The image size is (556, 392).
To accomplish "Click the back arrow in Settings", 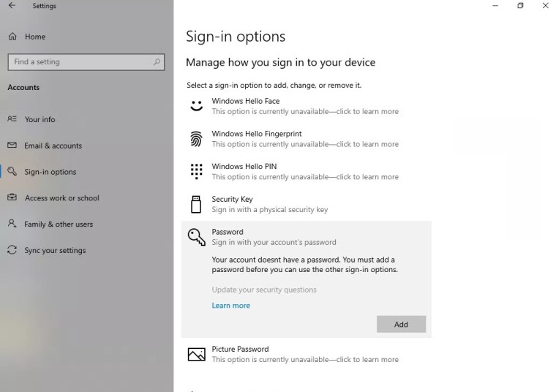I will tap(12, 5).
